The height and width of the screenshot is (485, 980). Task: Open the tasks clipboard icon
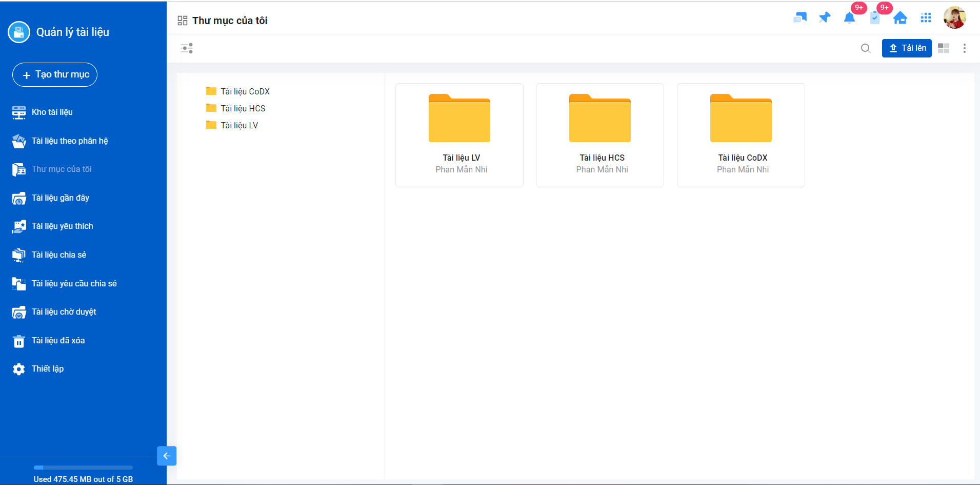coord(875,18)
